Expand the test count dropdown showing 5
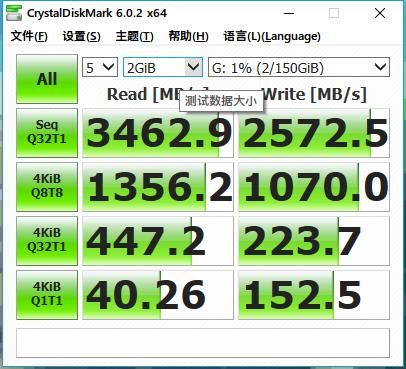The image size is (406, 369). click(x=100, y=68)
